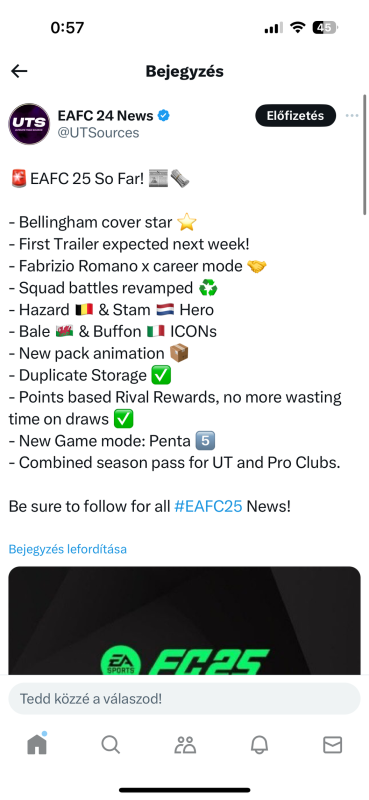Open the Communities people icon

pos(185,745)
